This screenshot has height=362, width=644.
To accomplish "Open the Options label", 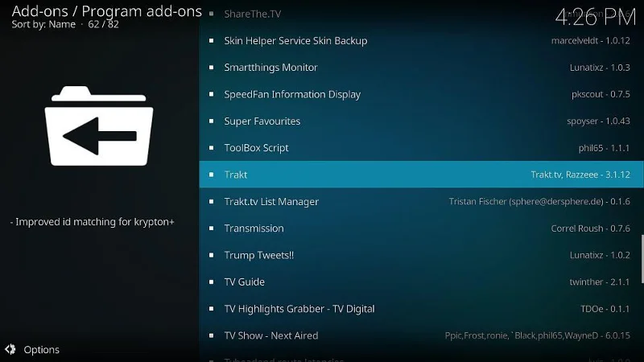I will [x=42, y=350].
